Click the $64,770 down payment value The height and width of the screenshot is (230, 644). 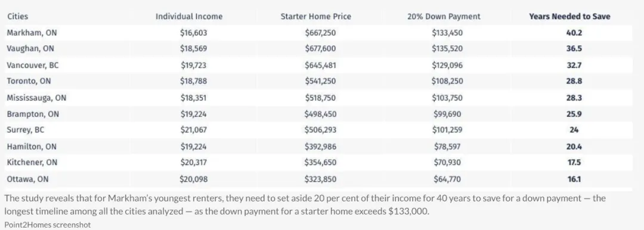447,179
